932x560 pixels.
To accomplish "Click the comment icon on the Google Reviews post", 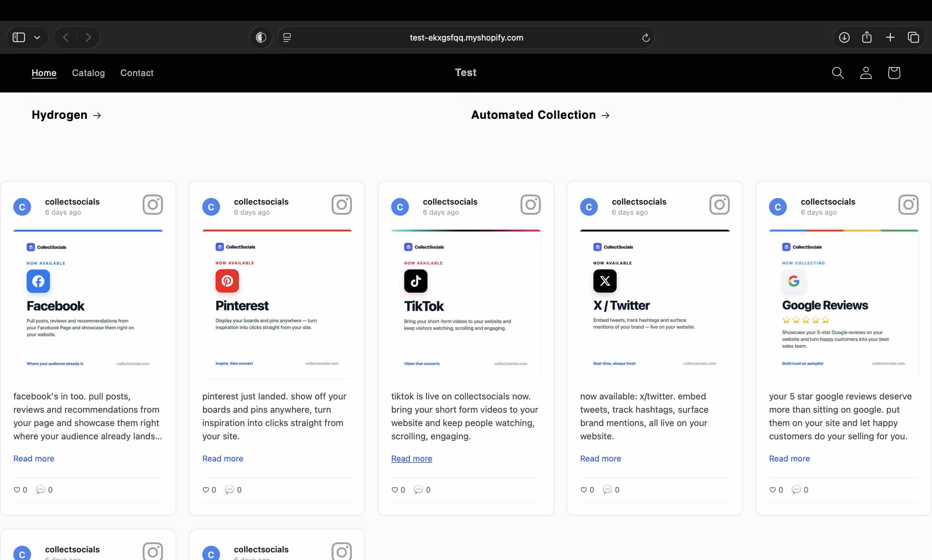I will pyautogui.click(x=796, y=489).
